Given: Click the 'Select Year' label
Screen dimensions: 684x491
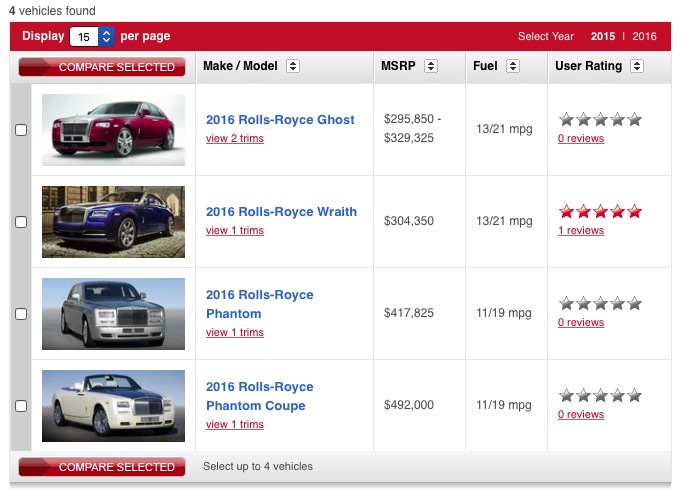Looking at the screenshot, I should [x=546, y=36].
